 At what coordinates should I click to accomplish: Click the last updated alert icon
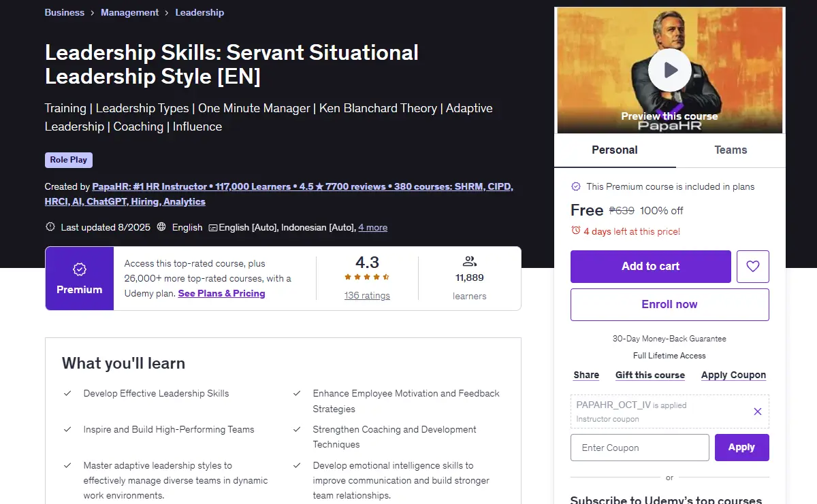[x=50, y=227]
